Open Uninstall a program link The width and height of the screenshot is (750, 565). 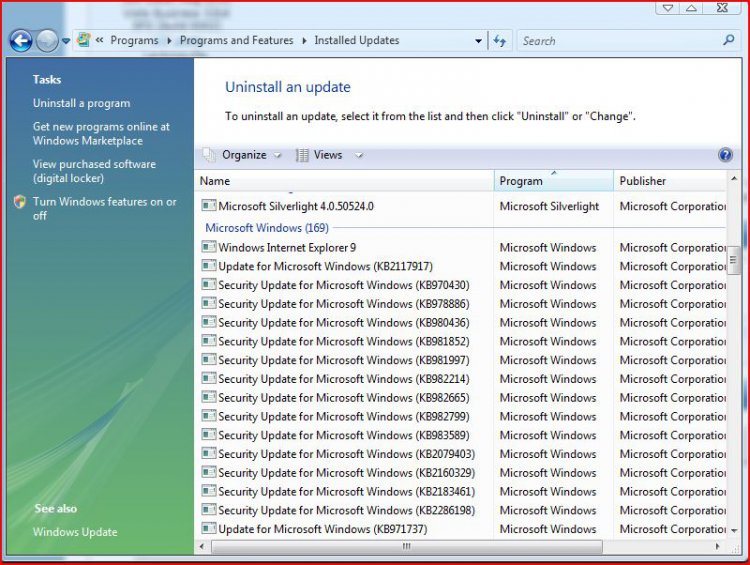pos(81,103)
